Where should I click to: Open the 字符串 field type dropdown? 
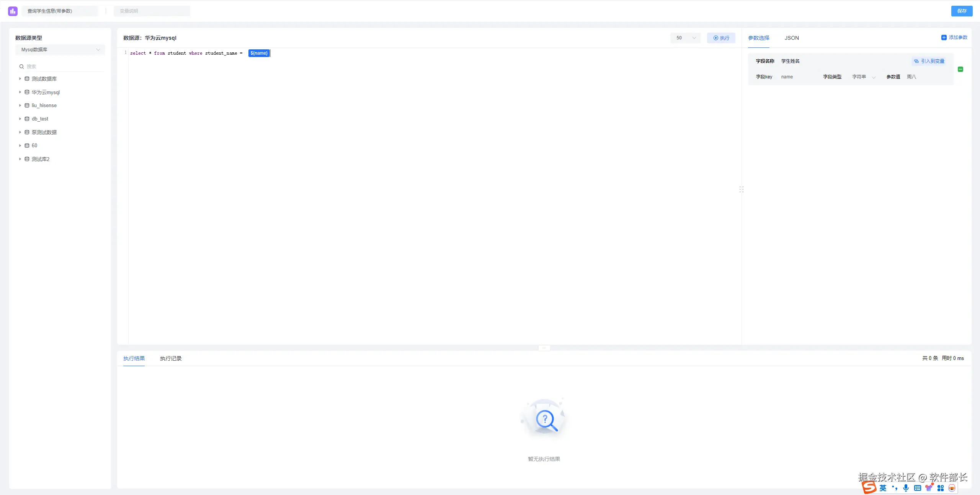864,77
